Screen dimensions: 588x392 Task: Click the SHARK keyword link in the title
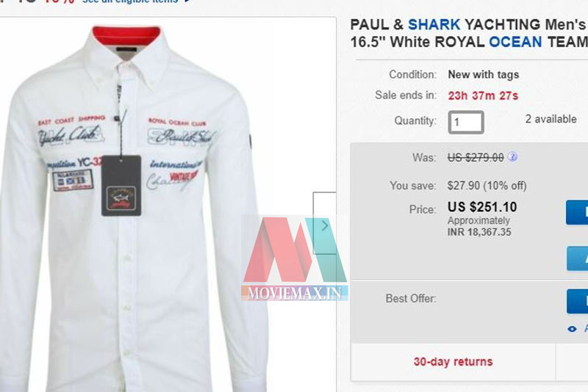tap(434, 25)
